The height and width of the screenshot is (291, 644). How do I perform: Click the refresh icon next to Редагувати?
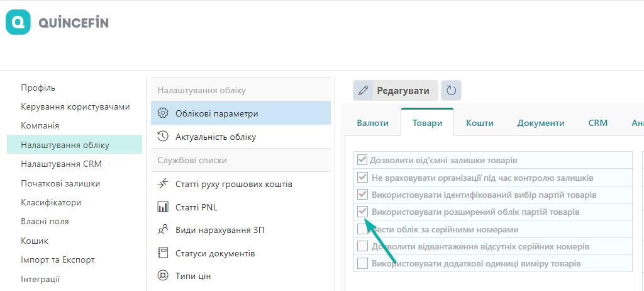coord(451,91)
